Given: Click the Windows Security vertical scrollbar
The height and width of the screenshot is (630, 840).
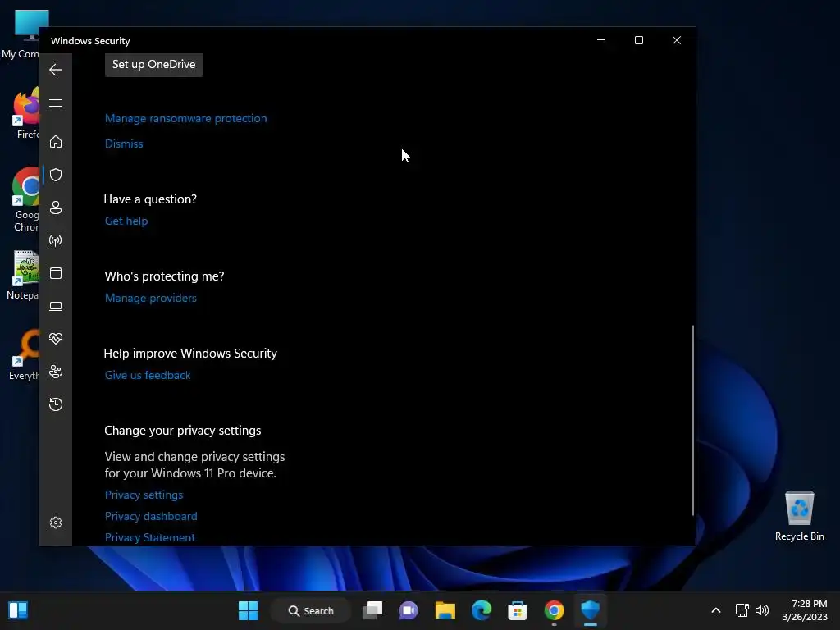Looking at the screenshot, I should [693, 421].
